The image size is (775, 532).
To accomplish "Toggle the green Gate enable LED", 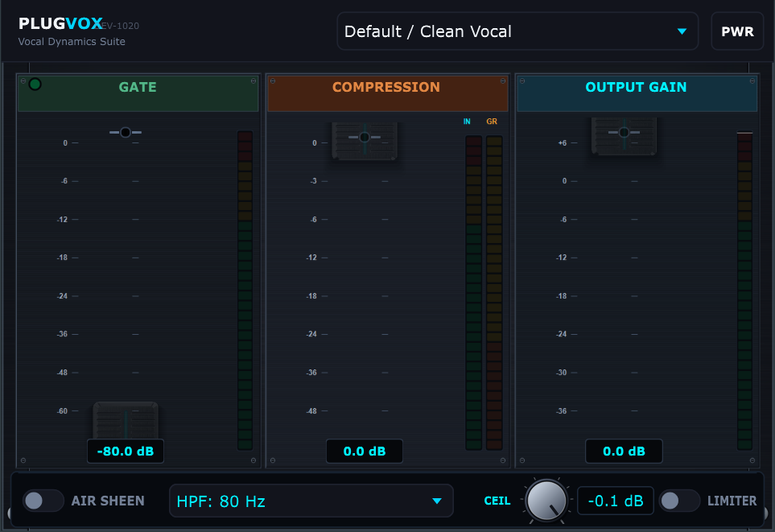I will [x=35, y=84].
